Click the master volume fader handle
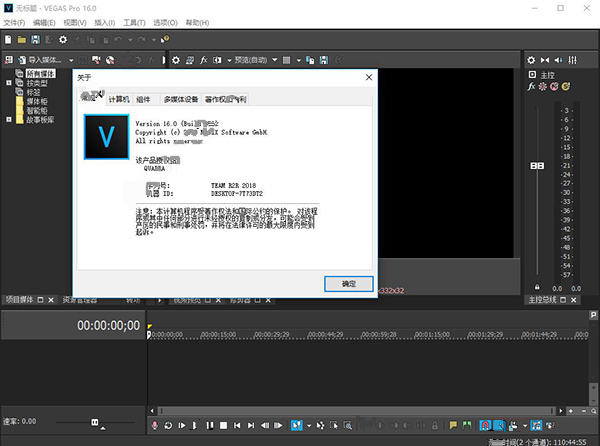The width and height of the screenshot is (600, 446). (x=537, y=166)
